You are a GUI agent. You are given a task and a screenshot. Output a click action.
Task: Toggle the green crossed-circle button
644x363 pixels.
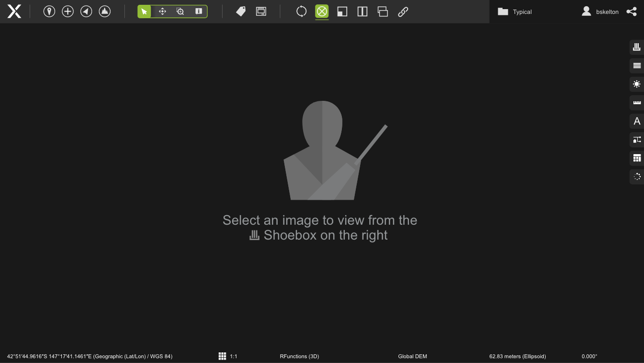pyautogui.click(x=322, y=12)
